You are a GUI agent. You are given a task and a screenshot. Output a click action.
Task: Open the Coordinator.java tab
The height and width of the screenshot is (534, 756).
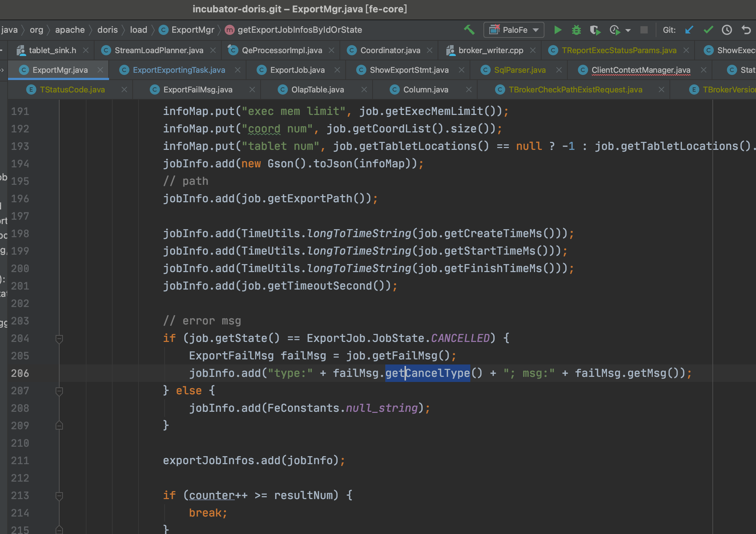(390, 50)
